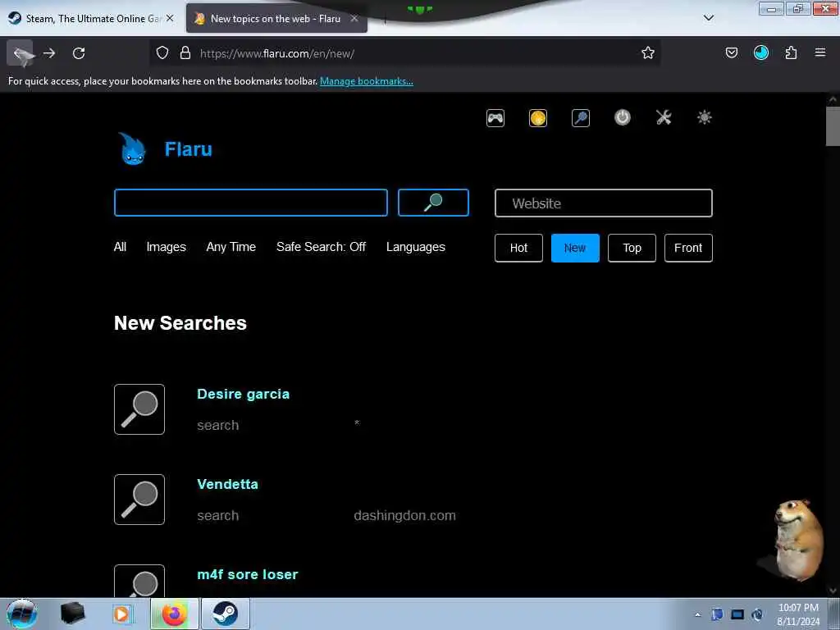Close the Steam browser tab
Viewport: 840px width, 630px height.
[x=170, y=18]
